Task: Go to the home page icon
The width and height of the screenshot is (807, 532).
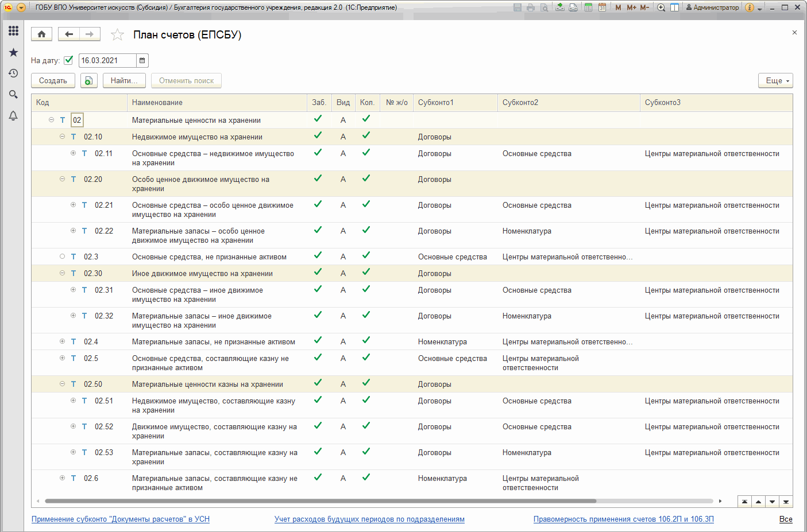Action: tap(42, 34)
